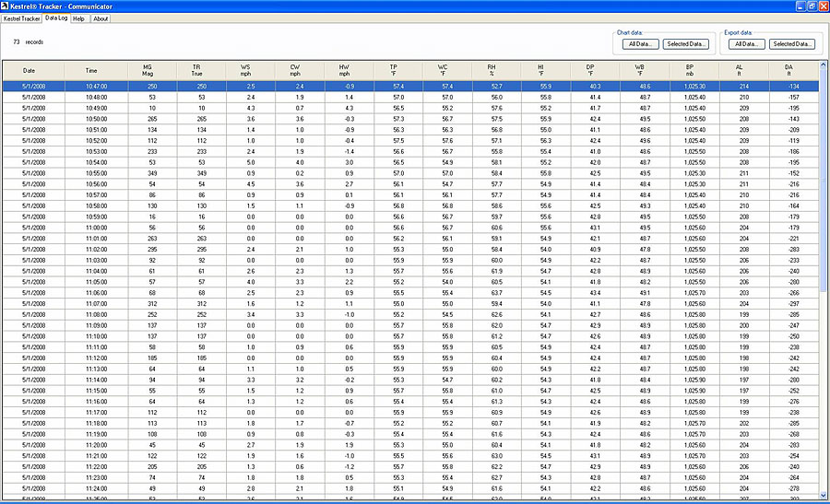
Task: Minimize the Communicator window
Action: tap(800, 6)
